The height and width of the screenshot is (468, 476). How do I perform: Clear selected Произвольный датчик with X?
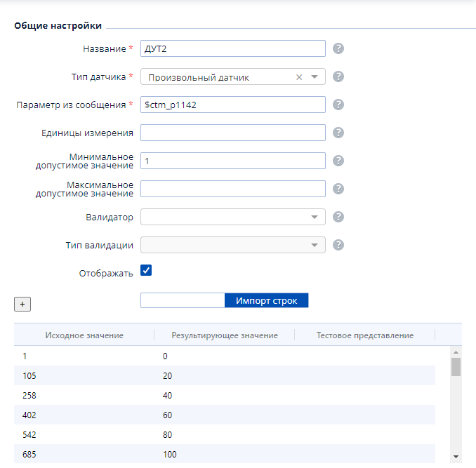(x=299, y=77)
